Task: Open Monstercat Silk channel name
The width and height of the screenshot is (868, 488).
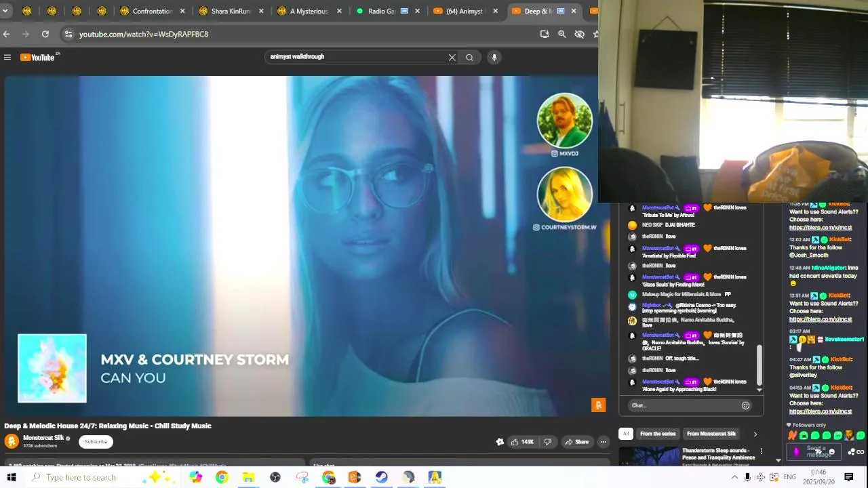Action: click(43, 438)
